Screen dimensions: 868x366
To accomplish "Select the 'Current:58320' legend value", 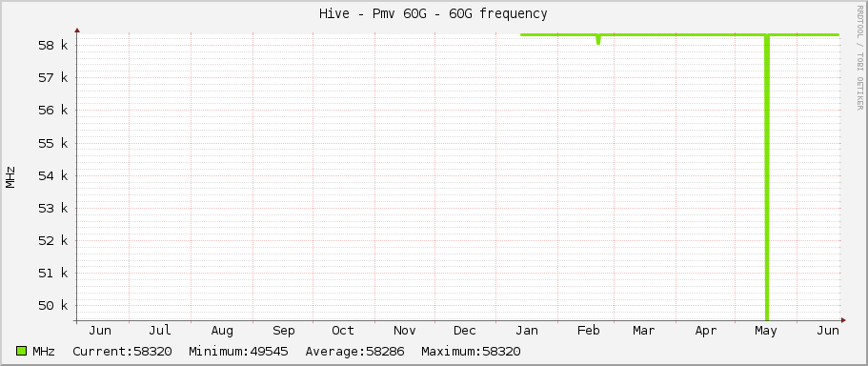I will pyautogui.click(x=122, y=352).
